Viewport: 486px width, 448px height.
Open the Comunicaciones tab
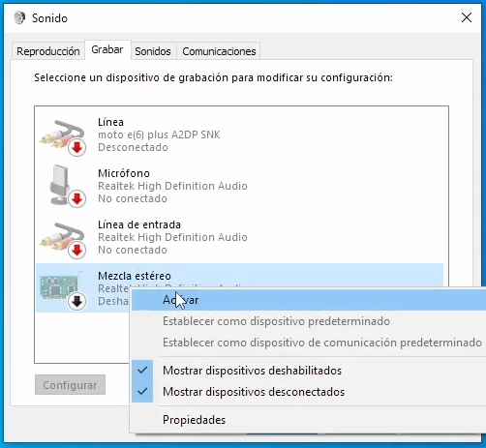[219, 51]
